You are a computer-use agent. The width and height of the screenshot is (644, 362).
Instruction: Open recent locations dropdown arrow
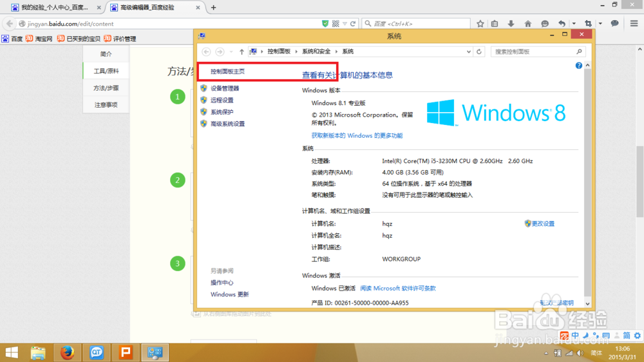(x=231, y=52)
